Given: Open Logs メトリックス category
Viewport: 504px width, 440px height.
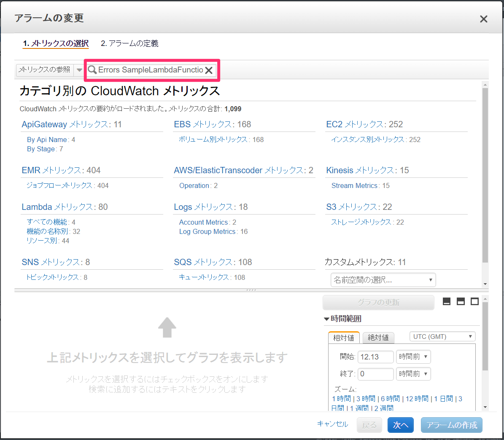Looking at the screenshot, I should pyautogui.click(x=203, y=207).
